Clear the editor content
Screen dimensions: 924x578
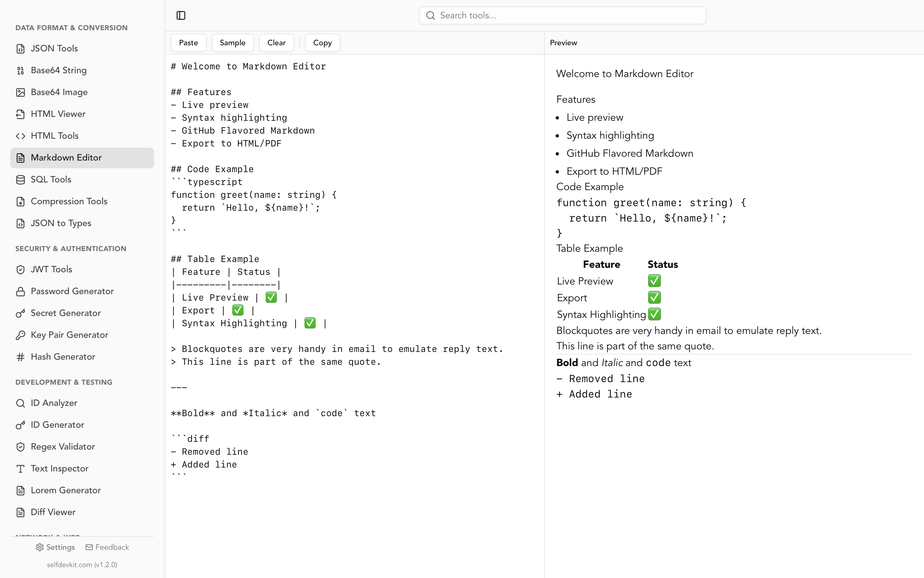click(x=277, y=43)
